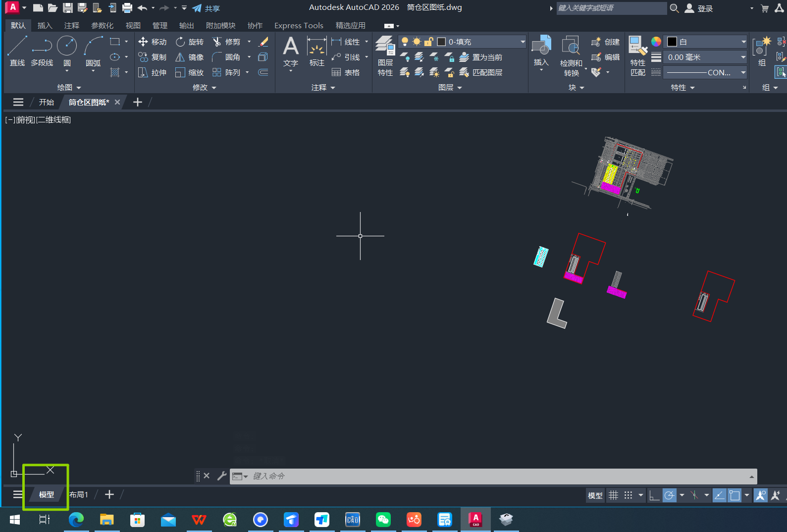Click the Plot/Print icon in quick access toolbar
The width and height of the screenshot is (787, 532).
point(127,8)
